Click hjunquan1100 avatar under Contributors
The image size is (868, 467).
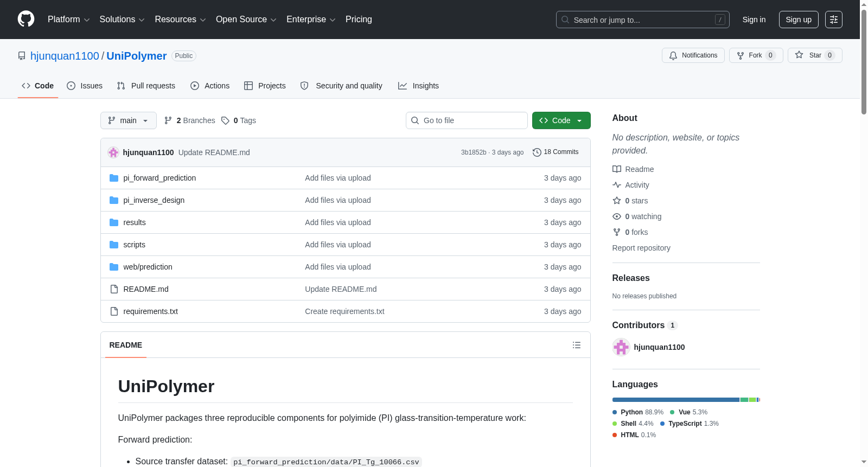point(621,347)
